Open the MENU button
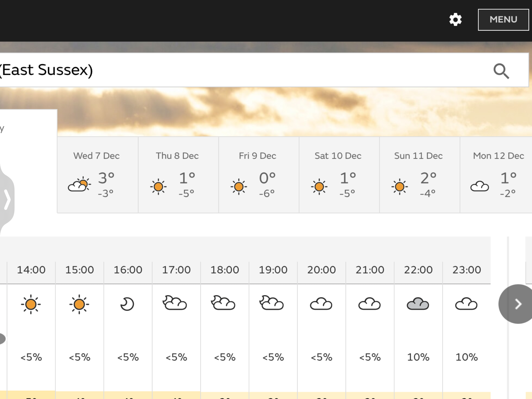 click(503, 20)
